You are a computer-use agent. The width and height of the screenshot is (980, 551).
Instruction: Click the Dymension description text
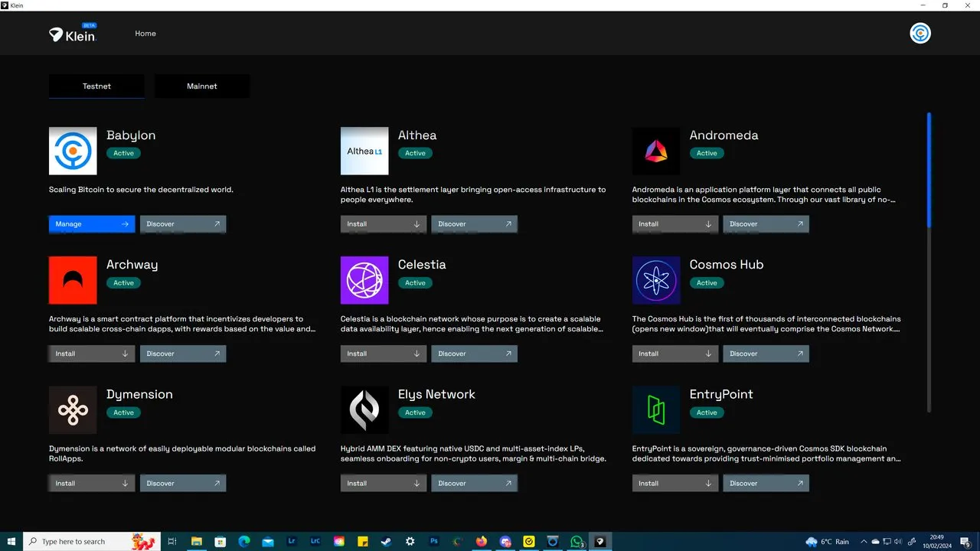tap(182, 454)
